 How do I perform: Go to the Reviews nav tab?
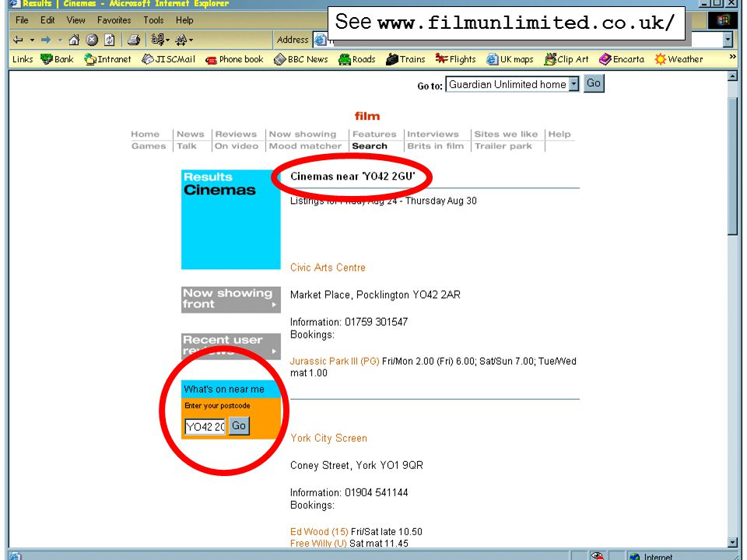point(236,135)
